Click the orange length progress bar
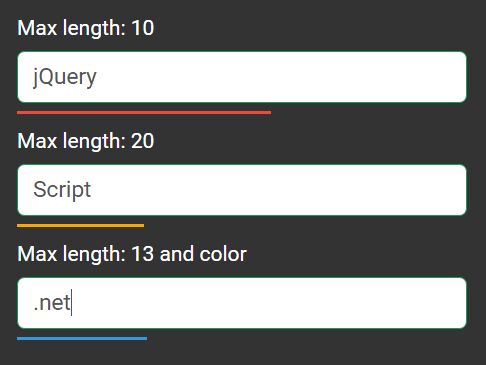The height and width of the screenshot is (365, 486). point(80,226)
